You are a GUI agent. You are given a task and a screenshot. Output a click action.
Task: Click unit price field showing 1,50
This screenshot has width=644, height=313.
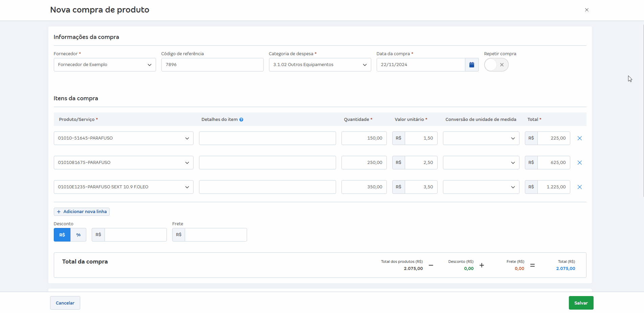coord(421,138)
